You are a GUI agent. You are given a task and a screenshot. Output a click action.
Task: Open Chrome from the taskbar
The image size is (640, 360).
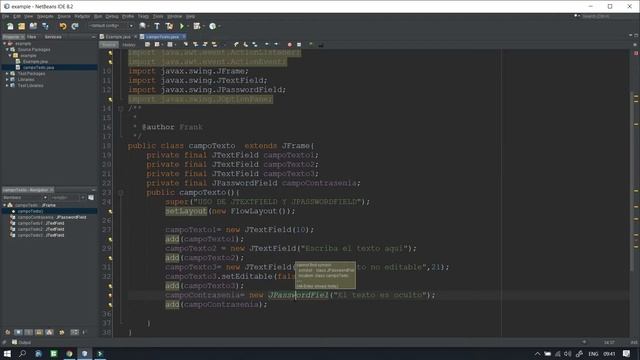tap(69, 353)
